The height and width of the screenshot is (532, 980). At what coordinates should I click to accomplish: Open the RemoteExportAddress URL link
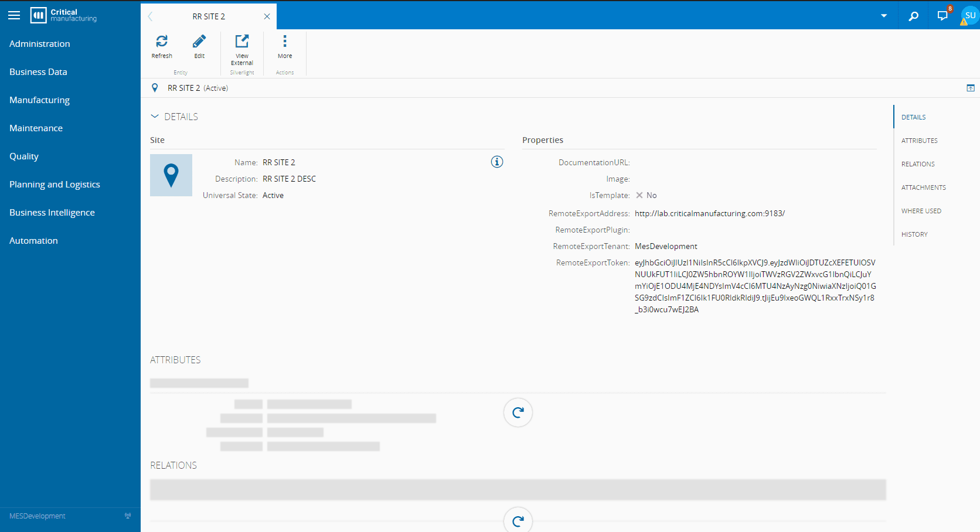click(709, 214)
